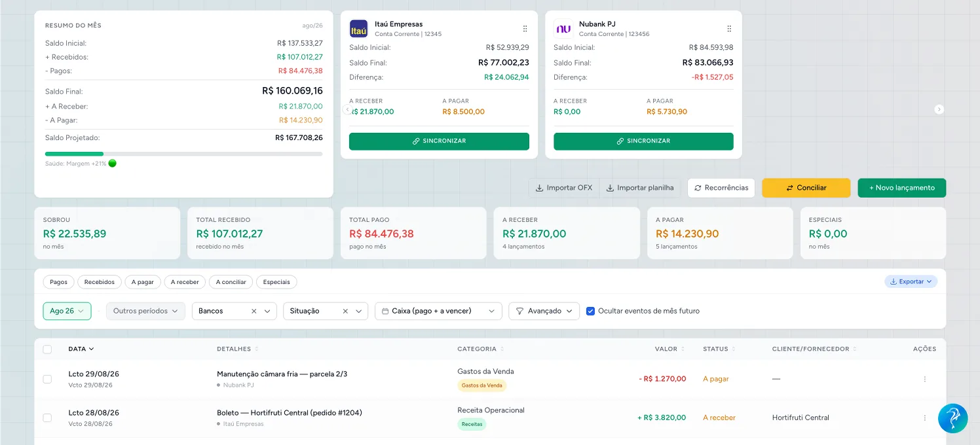
Task: Open actions menu for Hortifruti Central row
Action: click(924, 418)
